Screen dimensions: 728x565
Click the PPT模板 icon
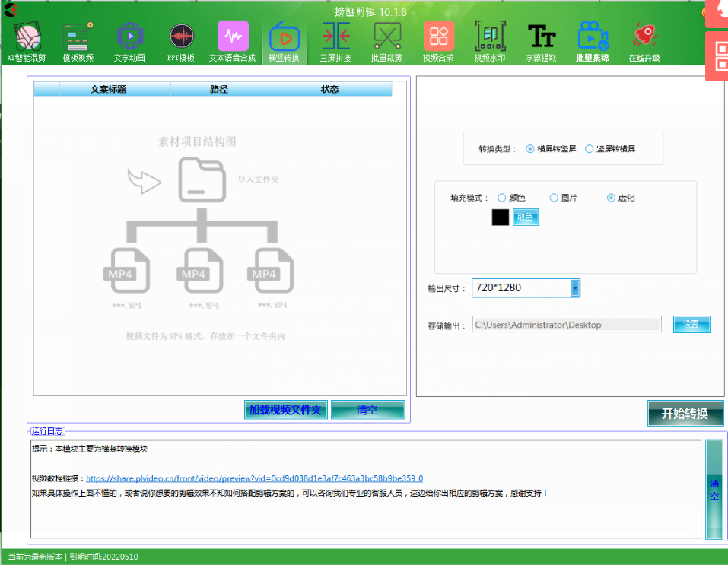pos(180,38)
